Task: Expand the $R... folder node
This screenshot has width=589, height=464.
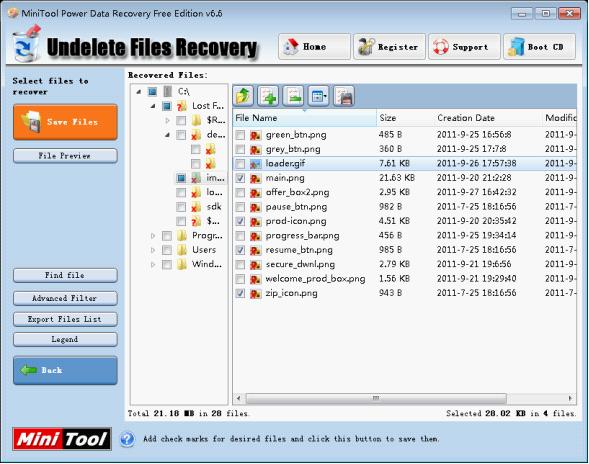Action: pos(168,121)
